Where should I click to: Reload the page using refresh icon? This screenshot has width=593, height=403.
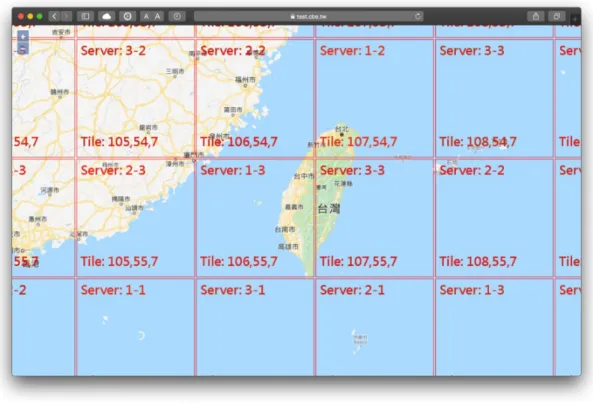(x=418, y=16)
